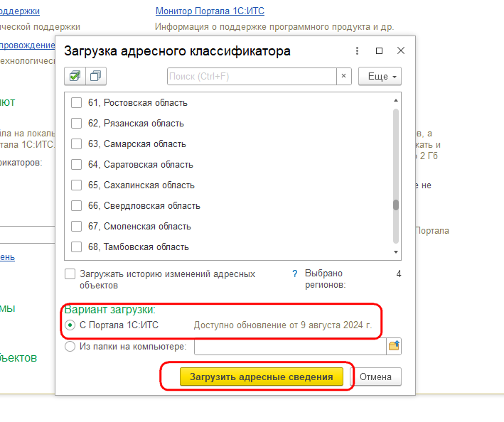504x422 pixels.
Task: Check the 66, Свердловская область checkbox
Action: [x=76, y=205]
